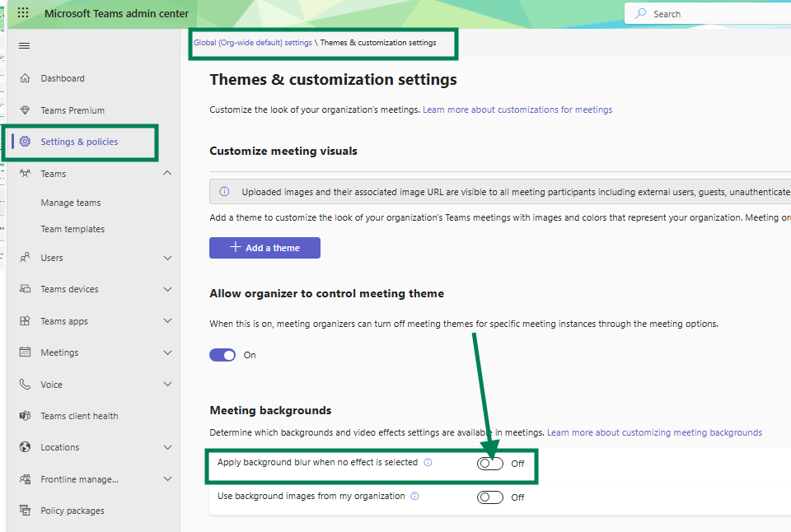Screen dimensions: 791x532
Task: Click the Voice phone icon
Action: pos(25,385)
